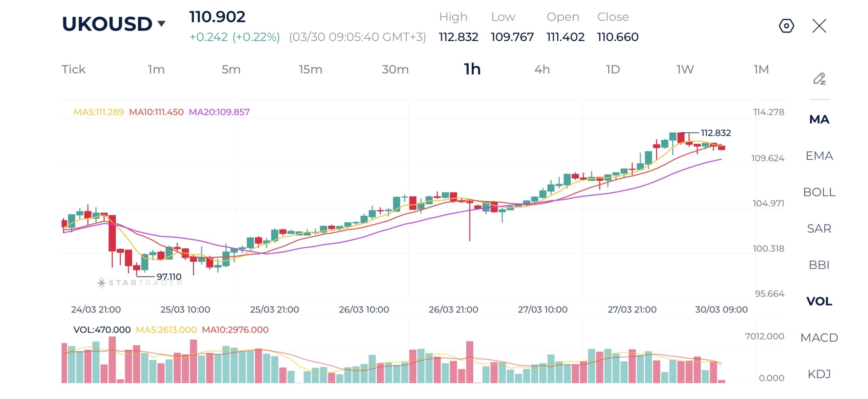Switch to Tick timeframe
The image size is (868, 399).
pyautogui.click(x=73, y=69)
